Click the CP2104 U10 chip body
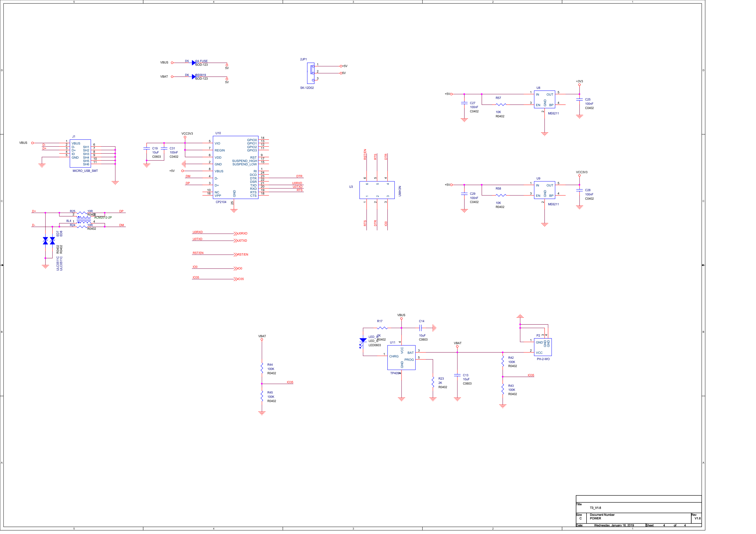756x534 pixels. tap(235, 167)
